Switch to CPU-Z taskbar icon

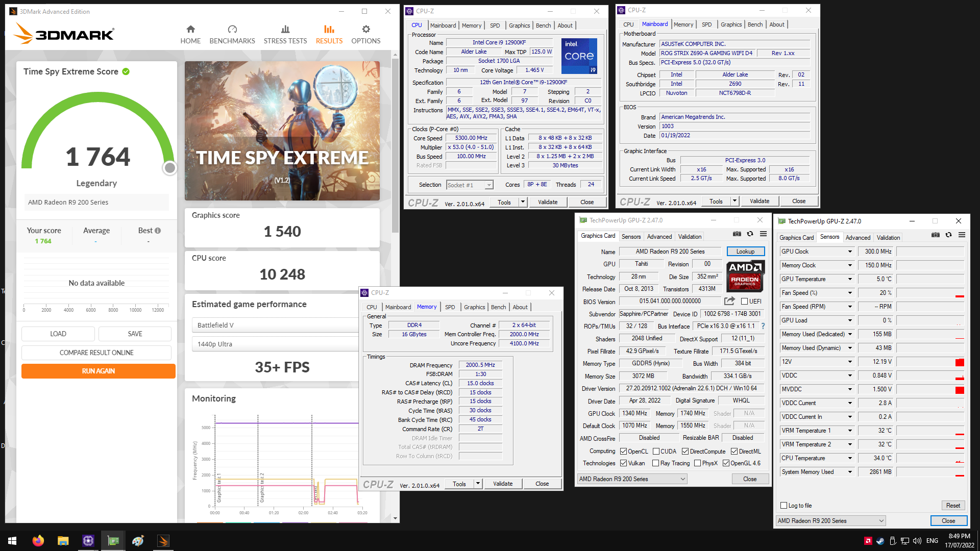point(88,541)
